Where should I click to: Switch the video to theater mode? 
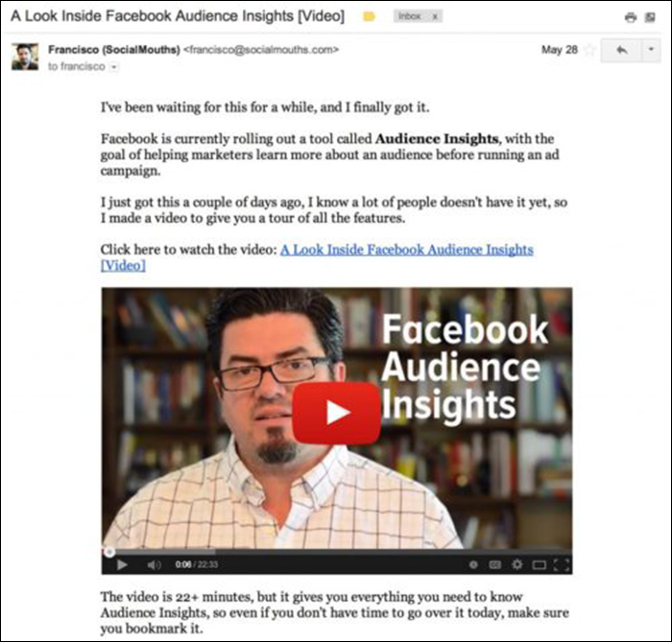(540, 565)
